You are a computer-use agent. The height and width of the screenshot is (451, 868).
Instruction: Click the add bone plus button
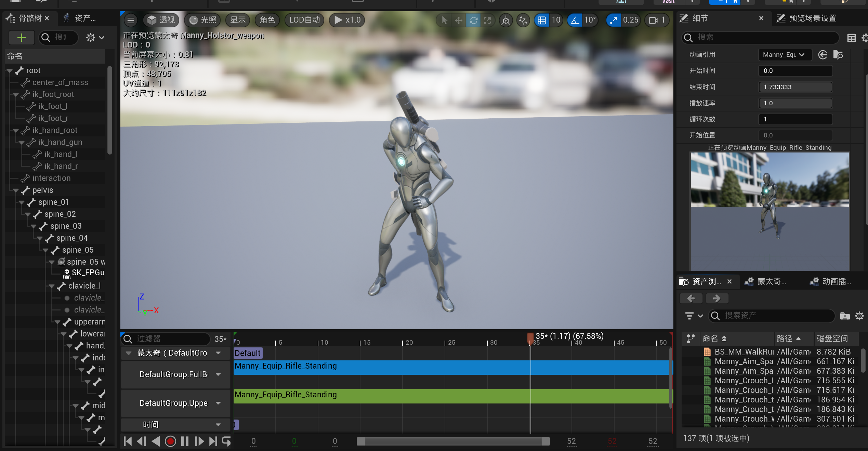coord(22,38)
